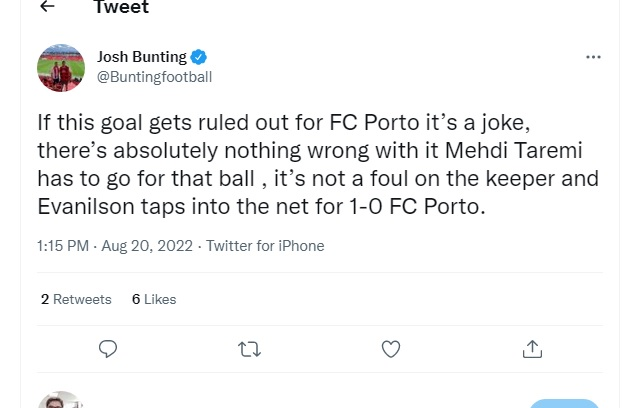Open the share tweet icon menu
This screenshot has height=408, width=624.
(532, 348)
